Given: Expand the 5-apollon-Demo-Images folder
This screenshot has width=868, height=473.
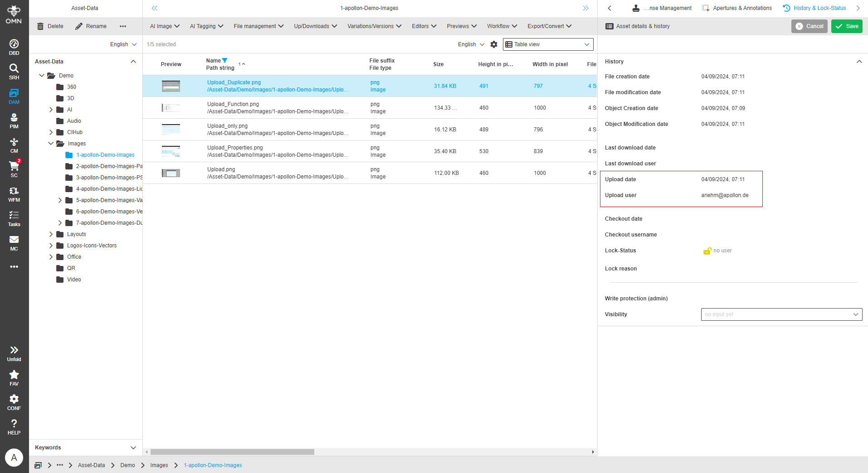Looking at the screenshot, I should pos(60,200).
